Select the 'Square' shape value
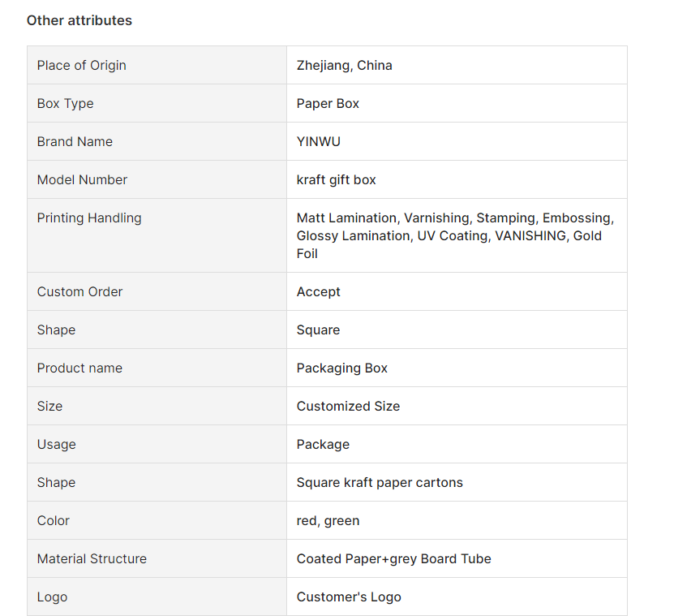Screen dimensions: 674x616 pyautogui.click(x=318, y=330)
